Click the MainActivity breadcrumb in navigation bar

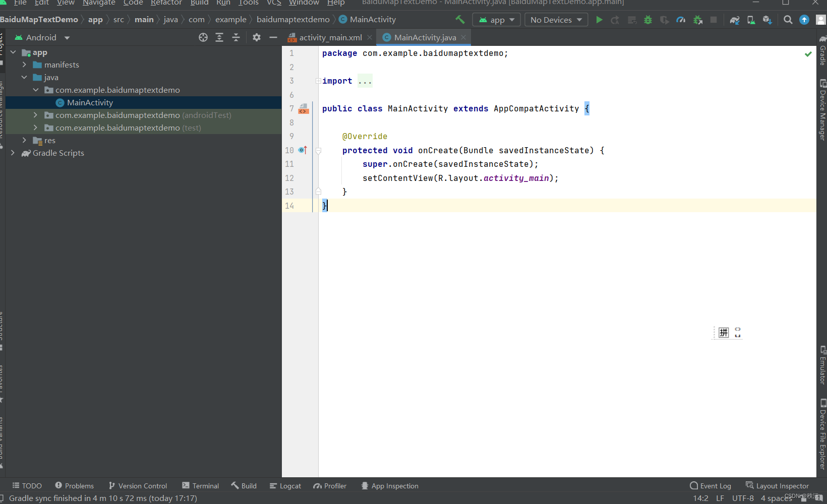(368, 19)
